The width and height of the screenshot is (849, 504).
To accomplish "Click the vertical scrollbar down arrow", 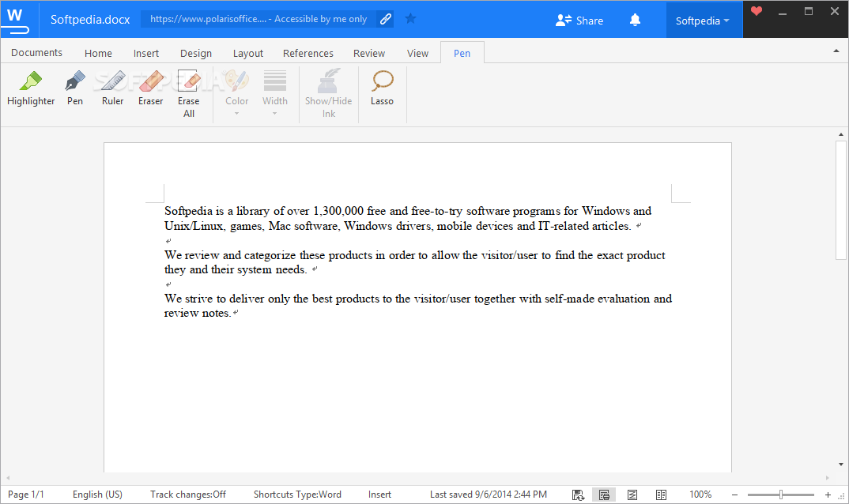I will click(x=841, y=465).
